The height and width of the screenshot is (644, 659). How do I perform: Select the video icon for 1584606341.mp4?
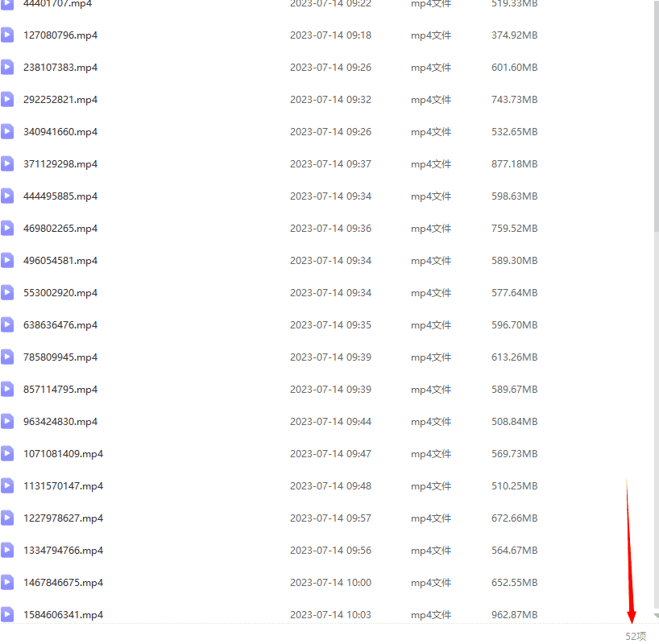[x=7, y=614]
